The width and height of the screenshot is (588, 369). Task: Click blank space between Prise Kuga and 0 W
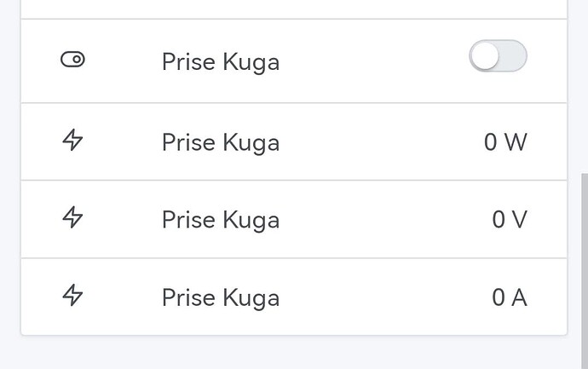click(379, 142)
